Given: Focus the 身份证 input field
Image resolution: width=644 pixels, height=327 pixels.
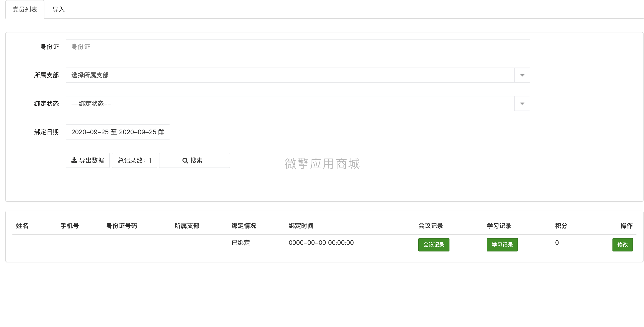Looking at the screenshot, I should (x=298, y=47).
